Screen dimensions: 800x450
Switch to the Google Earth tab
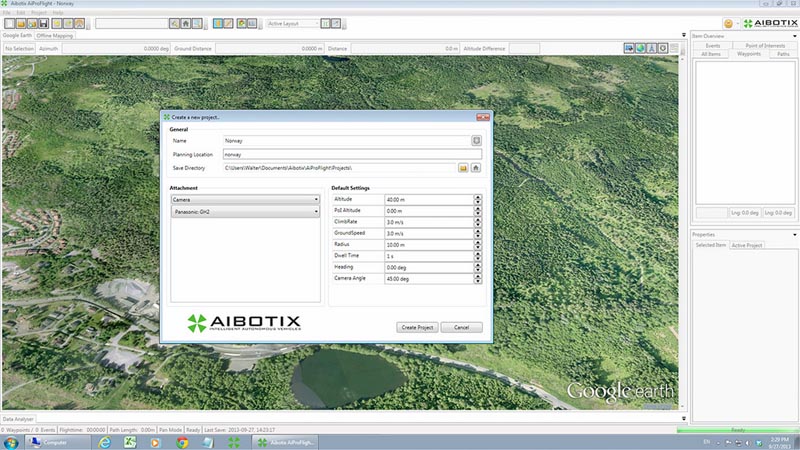[17, 35]
